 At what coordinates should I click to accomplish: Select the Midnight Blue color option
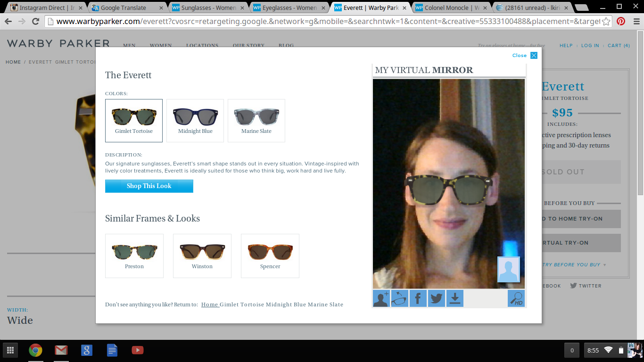[x=195, y=121]
